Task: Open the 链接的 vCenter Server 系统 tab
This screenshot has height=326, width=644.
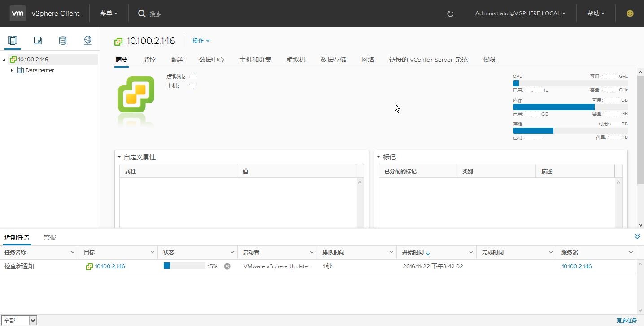Action: [x=428, y=60]
